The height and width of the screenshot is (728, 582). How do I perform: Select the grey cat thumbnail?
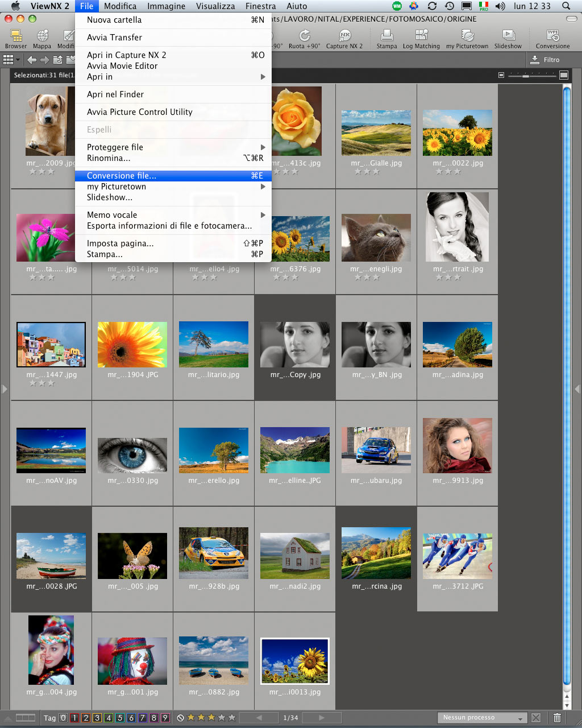coord(376,238)
